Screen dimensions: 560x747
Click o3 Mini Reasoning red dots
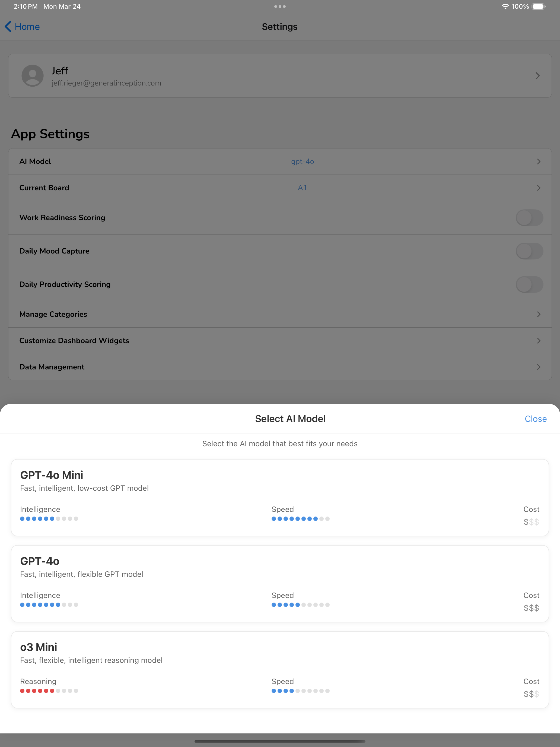pyautogui.click(x=49, y=691)
